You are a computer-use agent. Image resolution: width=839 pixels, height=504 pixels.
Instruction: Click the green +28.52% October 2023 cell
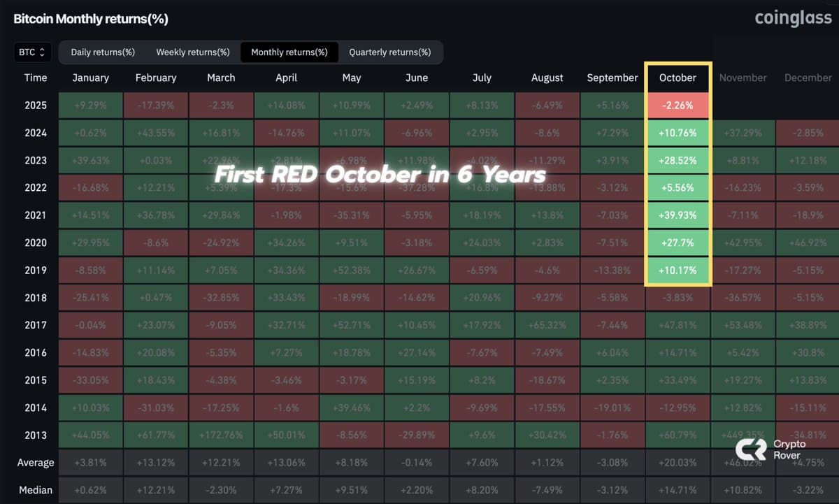pyautogui.click(x=676, y=160)
